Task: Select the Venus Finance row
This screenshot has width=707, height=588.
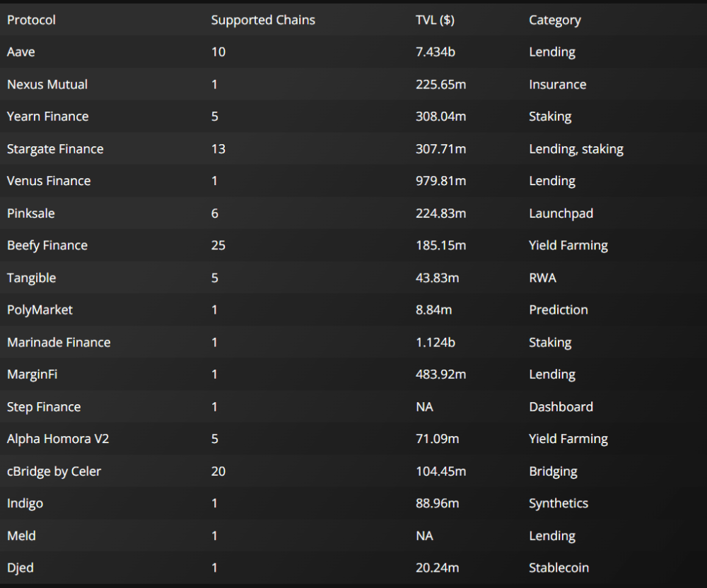Action: click(x=49, y=181)
